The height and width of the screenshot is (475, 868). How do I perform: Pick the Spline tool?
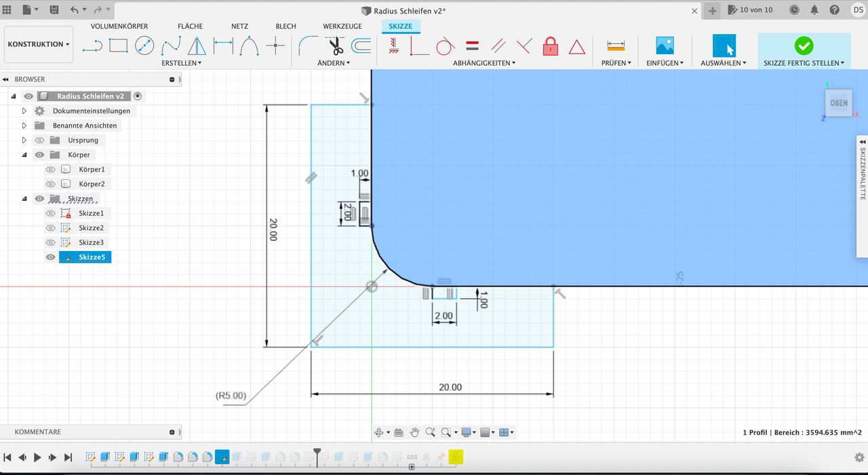click(171, 46)
